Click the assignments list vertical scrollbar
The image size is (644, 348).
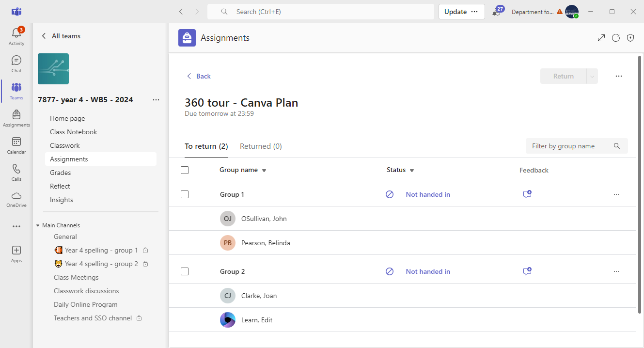click(640, 184)
